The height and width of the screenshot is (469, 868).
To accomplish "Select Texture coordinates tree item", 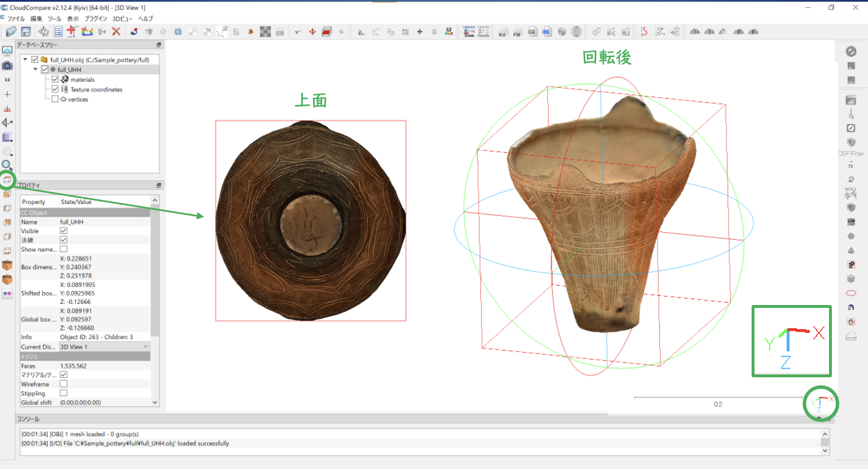I will (96, 89).
